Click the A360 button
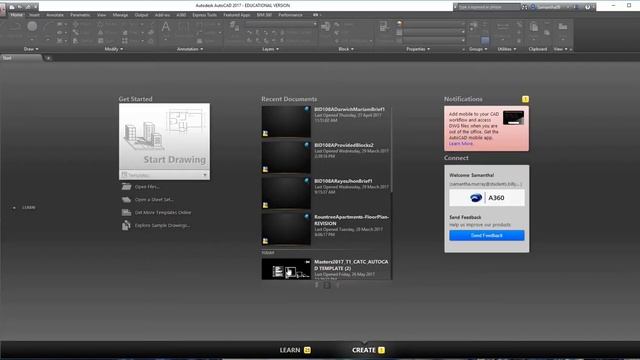This screenshot has height=360, width=640. point(487,198)
